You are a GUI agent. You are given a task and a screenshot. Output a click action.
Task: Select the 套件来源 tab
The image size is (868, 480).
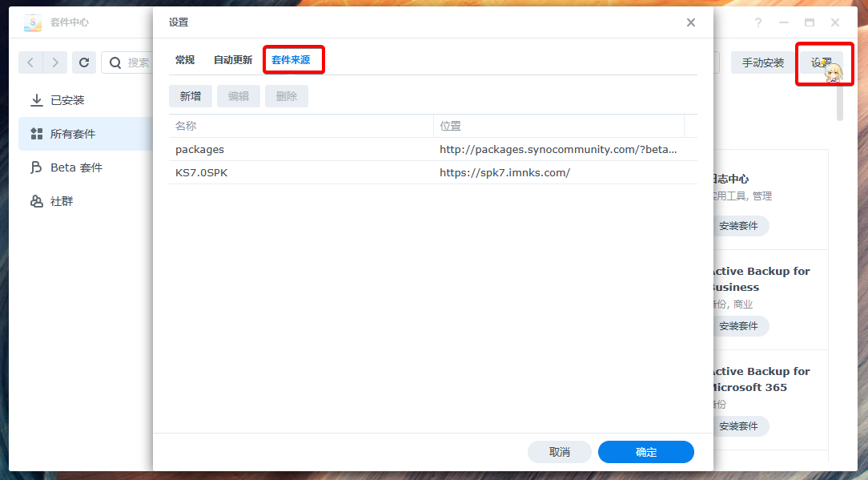tap(291, 60)
